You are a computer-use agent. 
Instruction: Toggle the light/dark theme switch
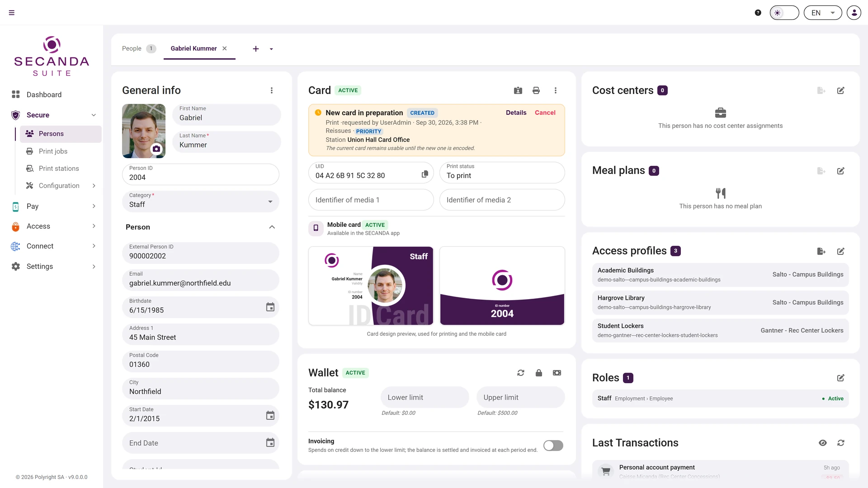point(784,13)
